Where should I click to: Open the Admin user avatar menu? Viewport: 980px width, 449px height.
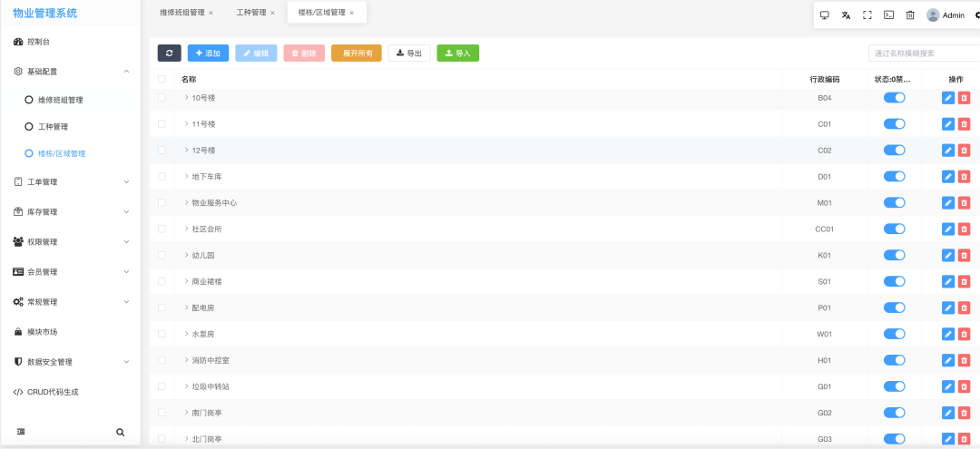point(946,15)
